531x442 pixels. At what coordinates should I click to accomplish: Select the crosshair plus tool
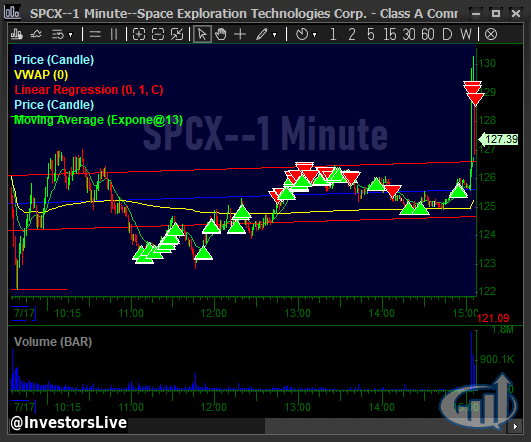(240, 35)
